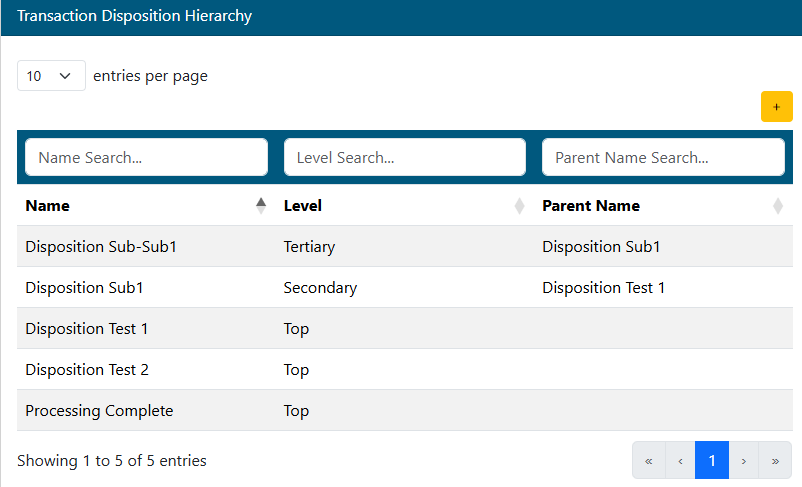
Task: Open the Disposition Test 2 entry
Action: (87, 370)
